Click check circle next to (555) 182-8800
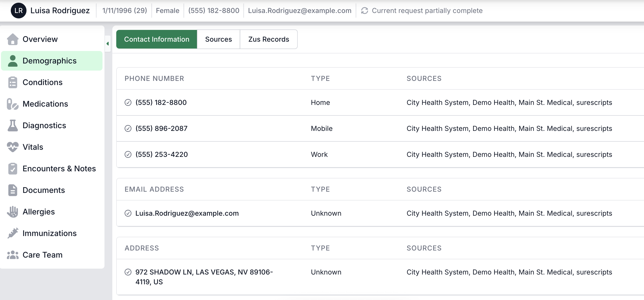Viewport: 644px width, 300px height. pos(128,102)
